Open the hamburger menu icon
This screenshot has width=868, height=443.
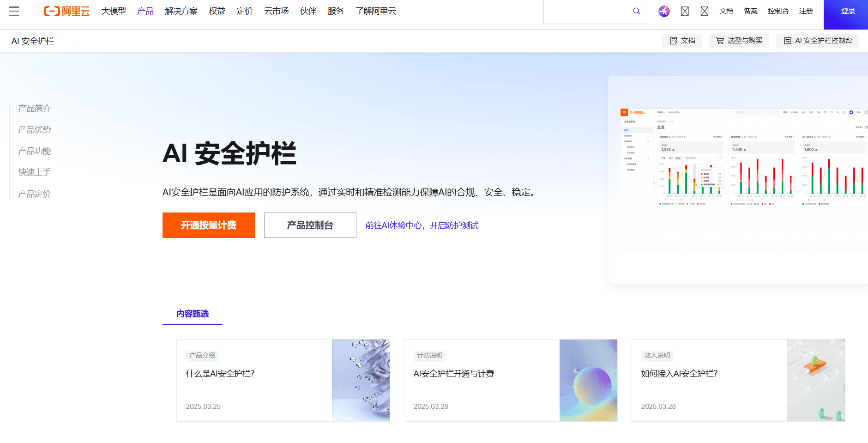point(14,11)
